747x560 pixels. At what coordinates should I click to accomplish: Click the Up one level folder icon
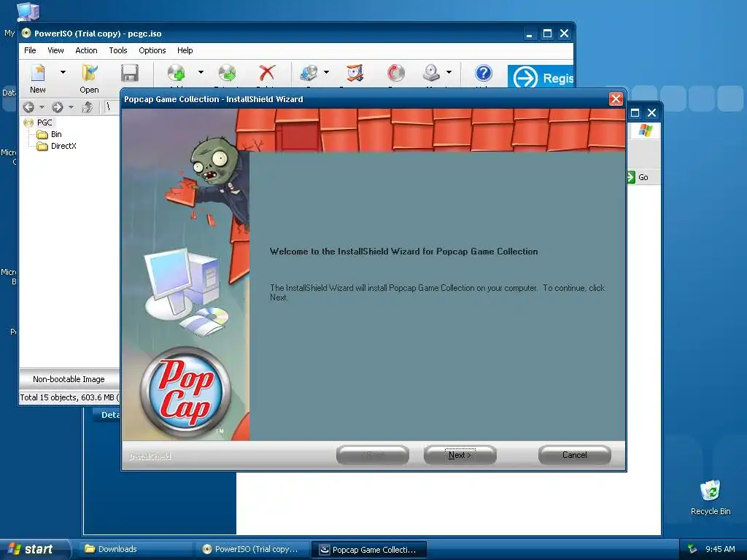click(x=88, y=107)
